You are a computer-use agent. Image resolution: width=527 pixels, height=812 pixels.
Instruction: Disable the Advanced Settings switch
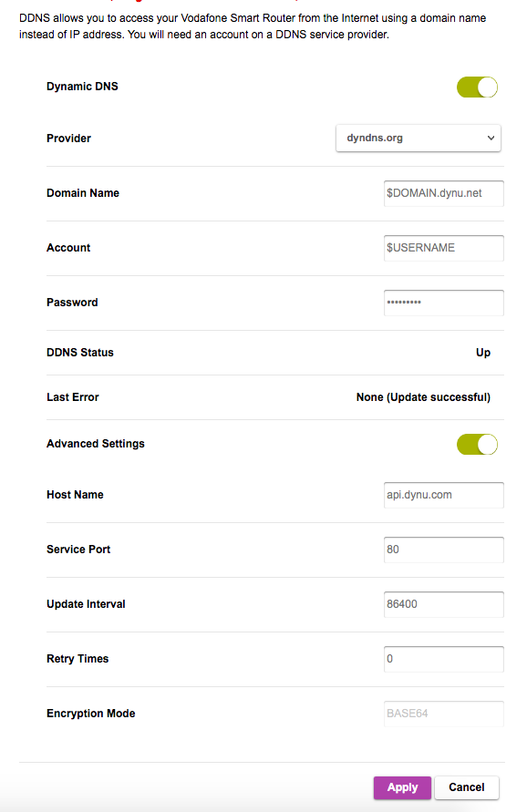click(x=477, y=444)
